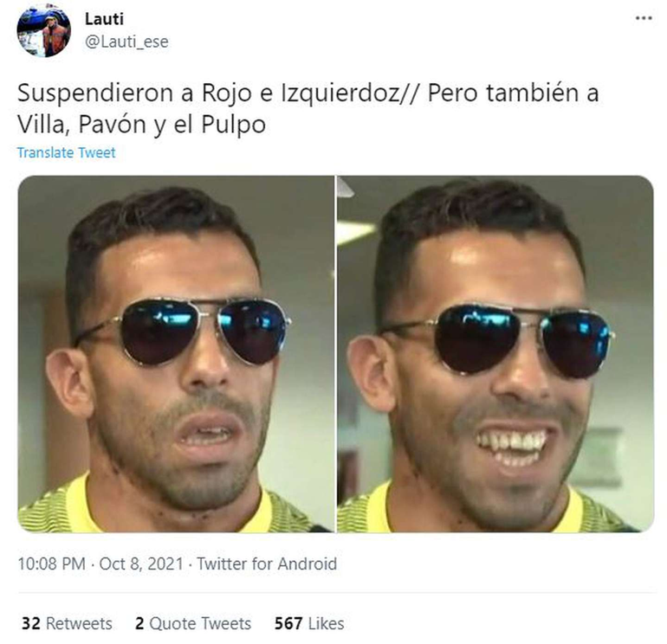Viewport: 667px width, 644px height.
Task: Click the word 'Retweets' label
Action: pos(79,623)
